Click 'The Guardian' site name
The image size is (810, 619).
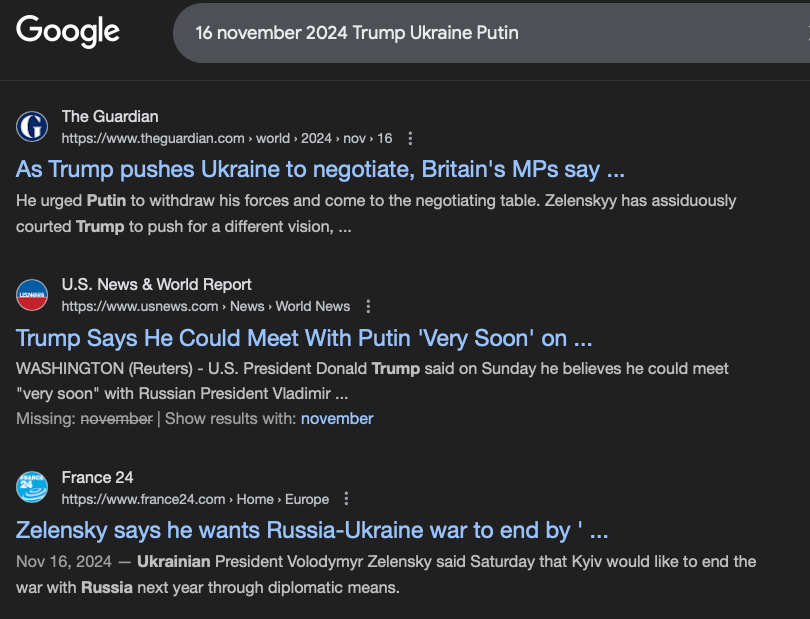[110, 117]
